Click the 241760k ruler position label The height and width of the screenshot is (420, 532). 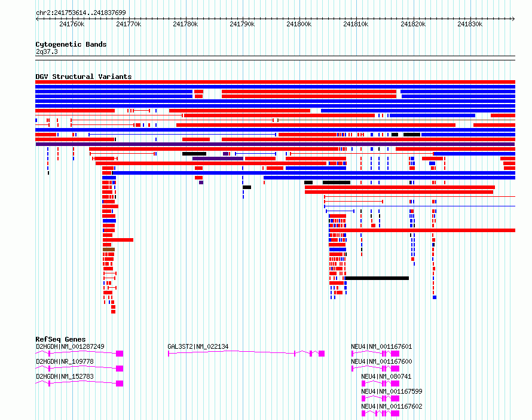(x=72, y=24)
